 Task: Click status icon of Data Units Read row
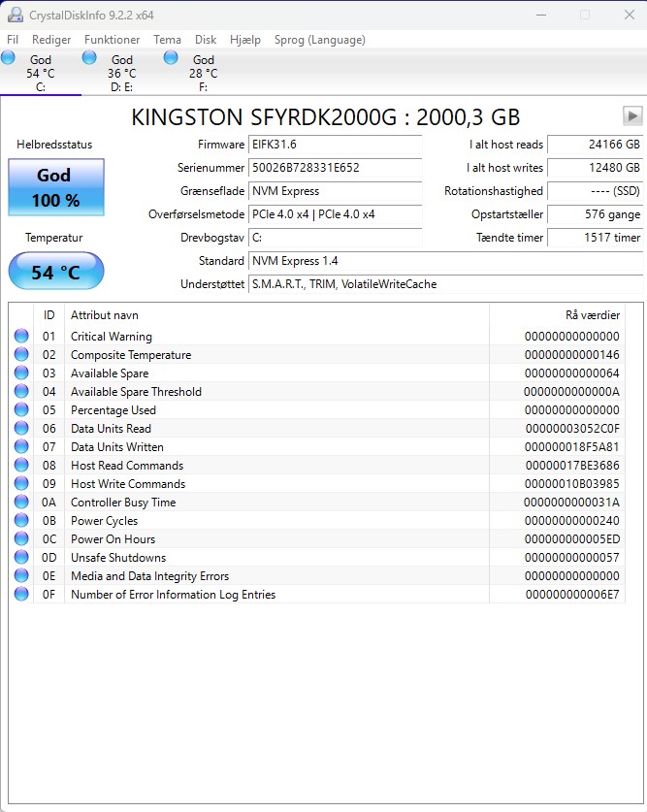tap(21, 428)
